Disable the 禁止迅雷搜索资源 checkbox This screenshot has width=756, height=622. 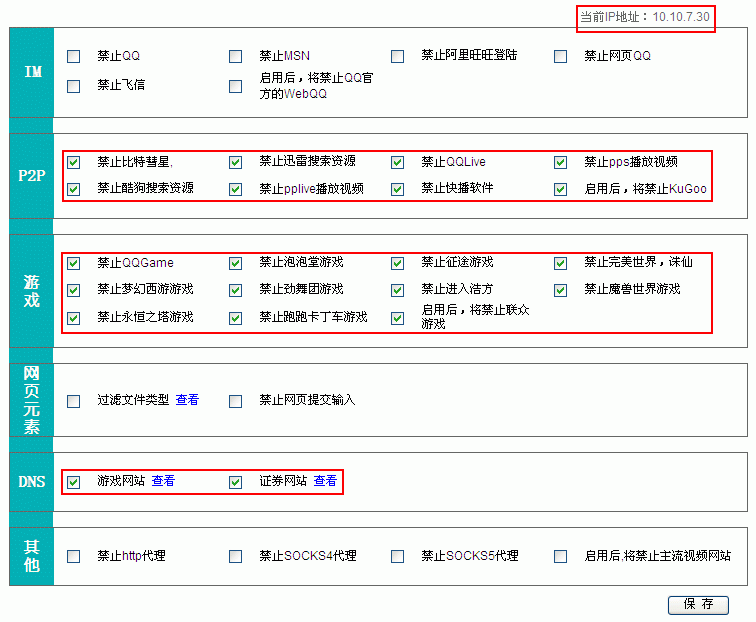(235, 162)
